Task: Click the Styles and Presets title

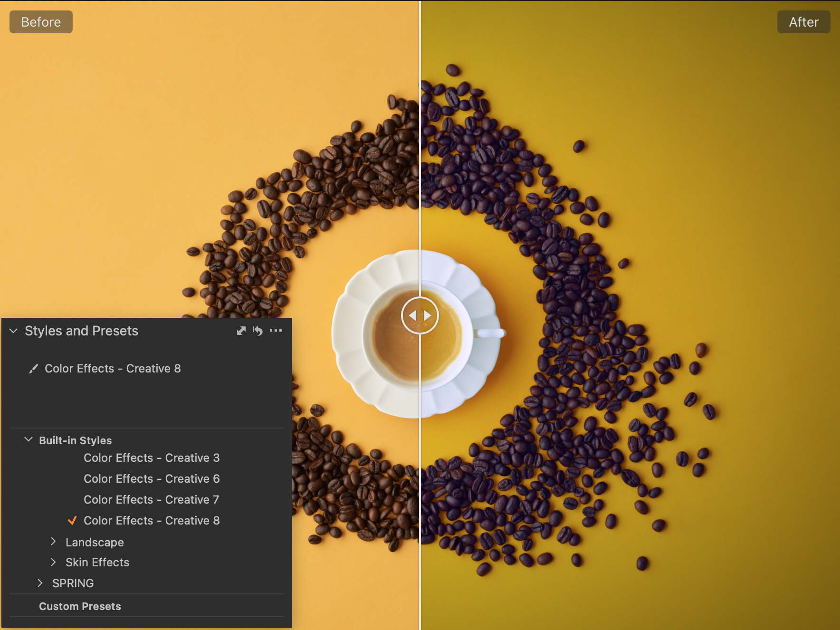Action: tap(81, 331)
